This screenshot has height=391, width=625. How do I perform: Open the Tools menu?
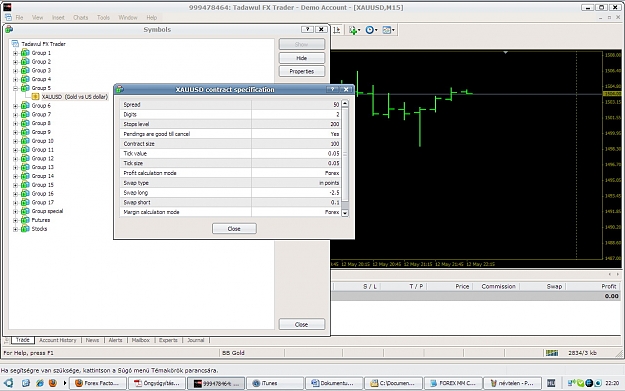click(x=103, y=18)
